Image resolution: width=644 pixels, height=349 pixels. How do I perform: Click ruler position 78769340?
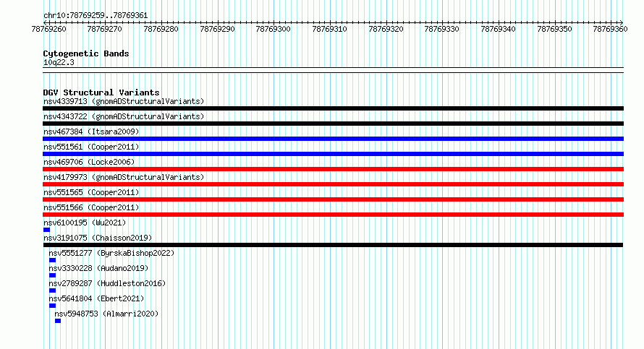499,29
